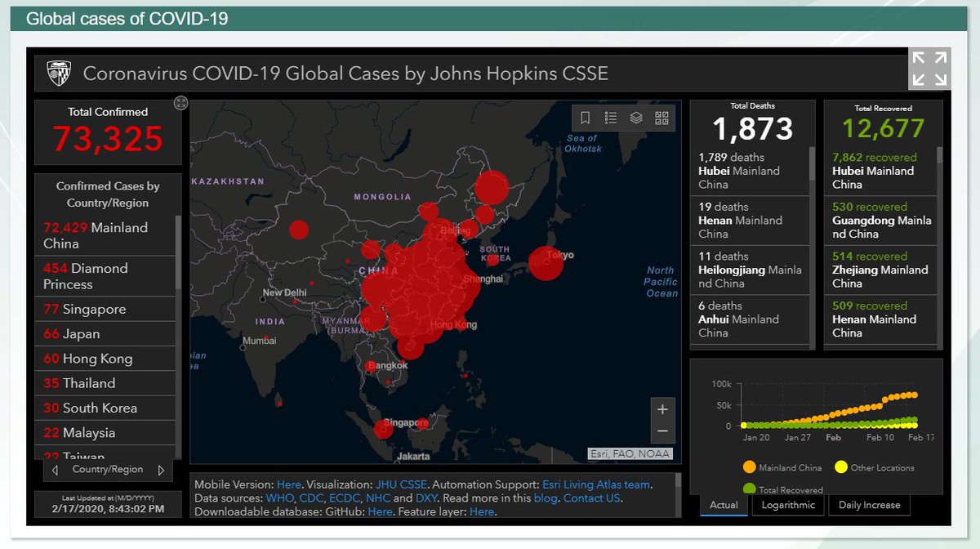Select Diamond Princess in the country list
The height and width of the screenshot is (549, 980).
click(105, 276)
